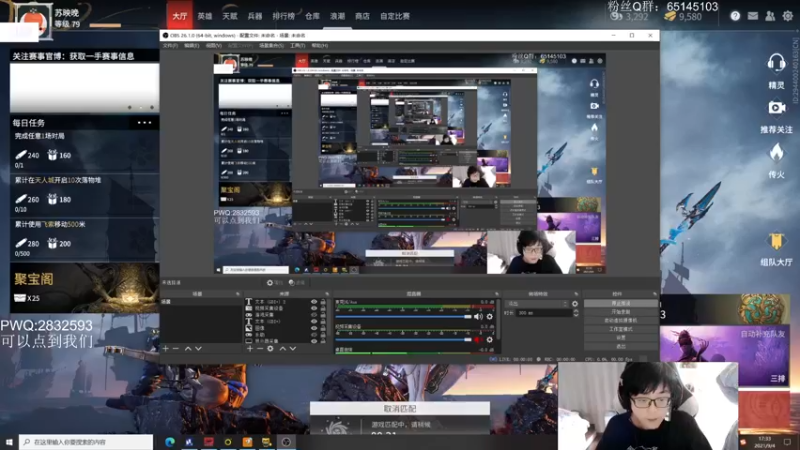Open transition properties gear icon
The width and height of the screenshot is (800, 450).
click(x=575, y=304)
